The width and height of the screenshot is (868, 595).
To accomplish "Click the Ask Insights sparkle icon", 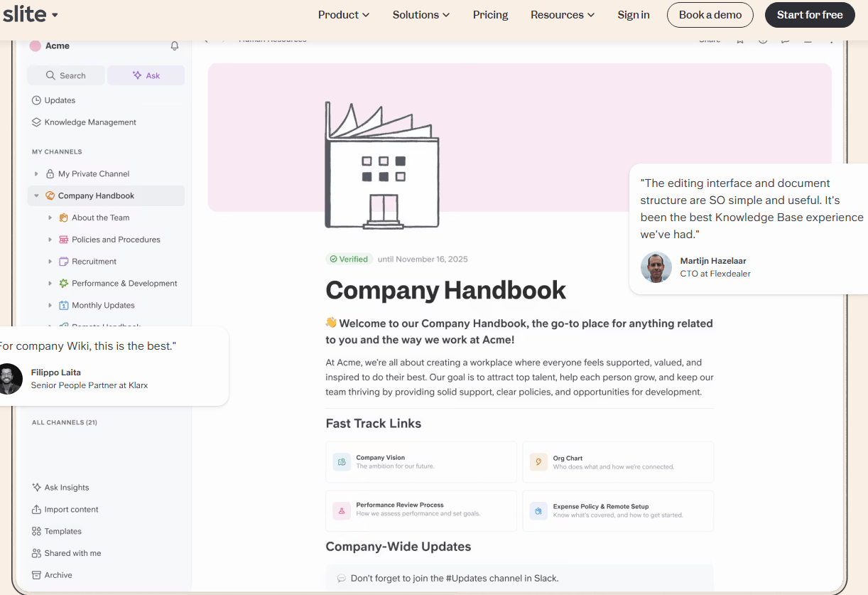I will (x=37, y=488).
